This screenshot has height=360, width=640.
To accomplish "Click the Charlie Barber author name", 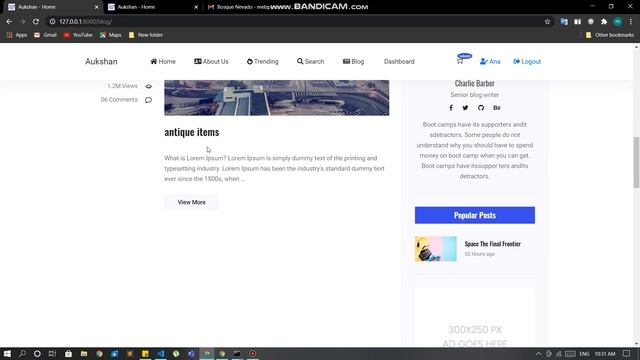I will pos(475,83).
